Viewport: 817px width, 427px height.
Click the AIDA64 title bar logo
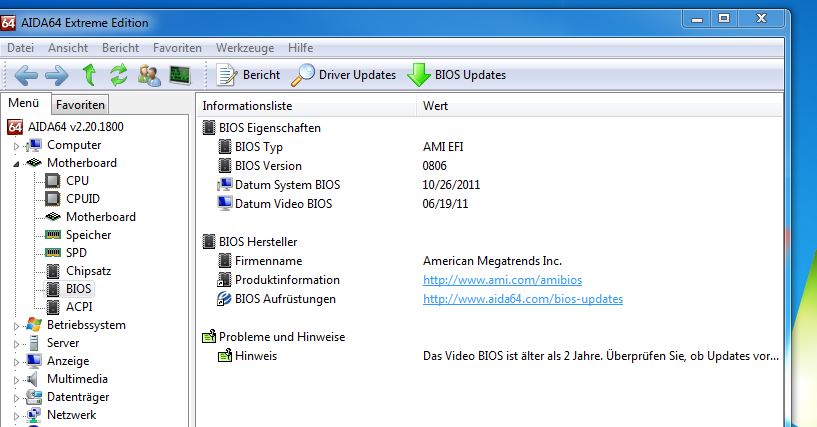coord(8,23)
